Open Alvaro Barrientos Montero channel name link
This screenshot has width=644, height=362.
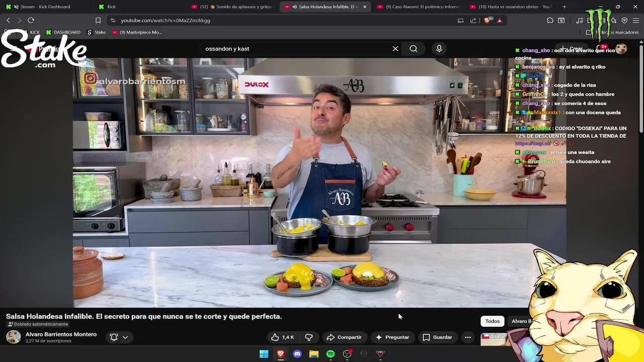(x=61, y=334)
